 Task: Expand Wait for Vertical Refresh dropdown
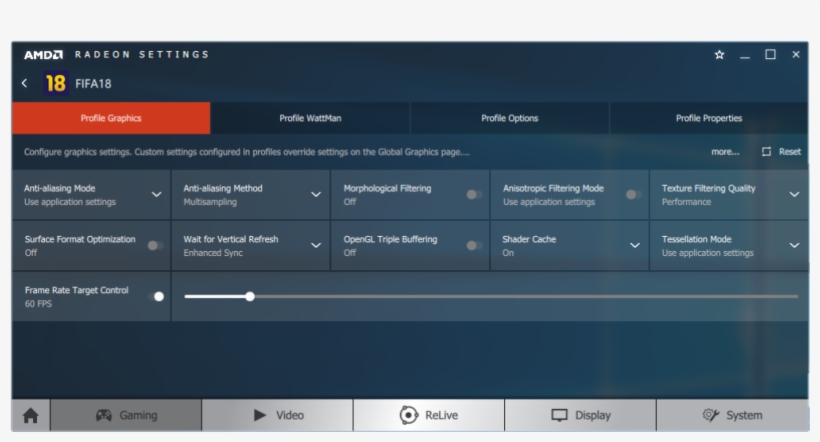[x=316, y=245]
